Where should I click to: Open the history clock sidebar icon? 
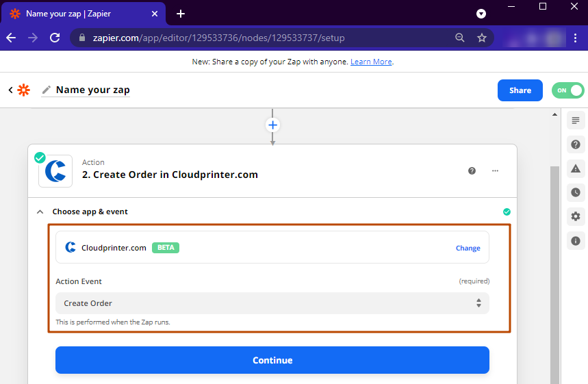tap(576, 192)
